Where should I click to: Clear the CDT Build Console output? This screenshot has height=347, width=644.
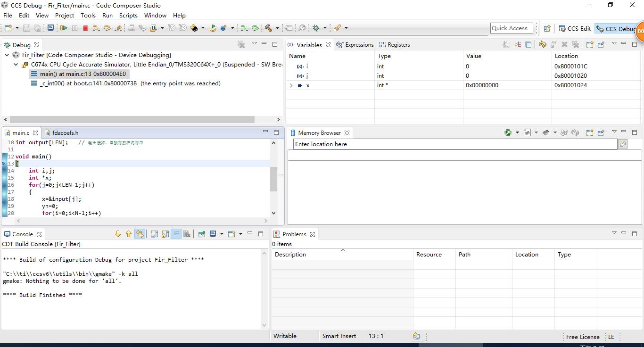coord(187,234)
